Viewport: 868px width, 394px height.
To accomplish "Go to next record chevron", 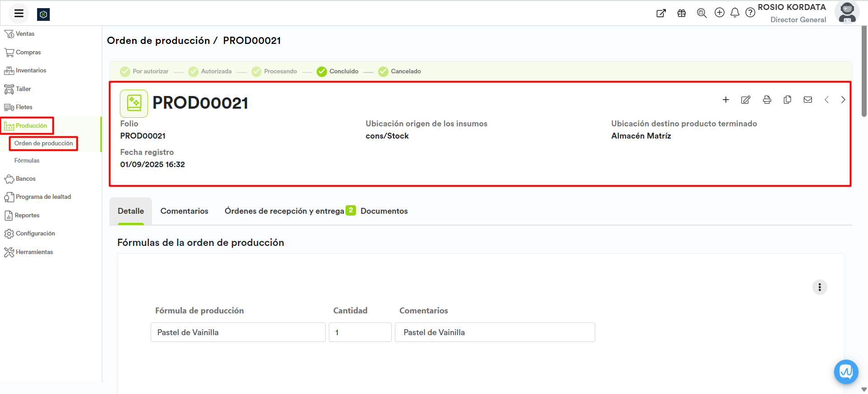I will point(843,100).
